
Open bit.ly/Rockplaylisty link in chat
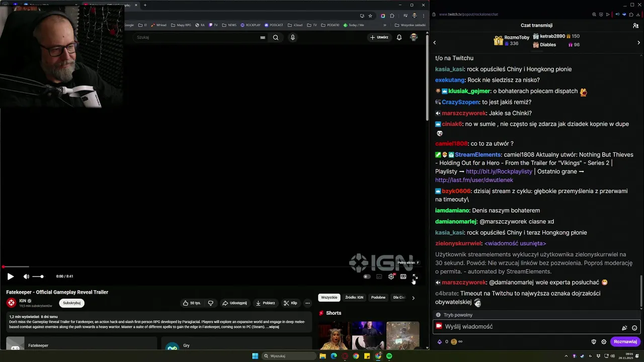[499, 171]
